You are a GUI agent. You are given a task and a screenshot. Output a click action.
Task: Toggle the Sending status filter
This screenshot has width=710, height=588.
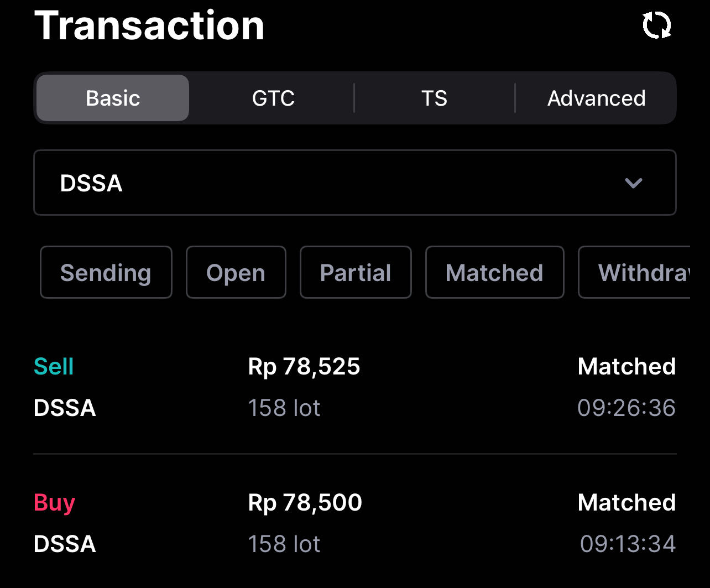pyautogui.click(x=106, y=272)
